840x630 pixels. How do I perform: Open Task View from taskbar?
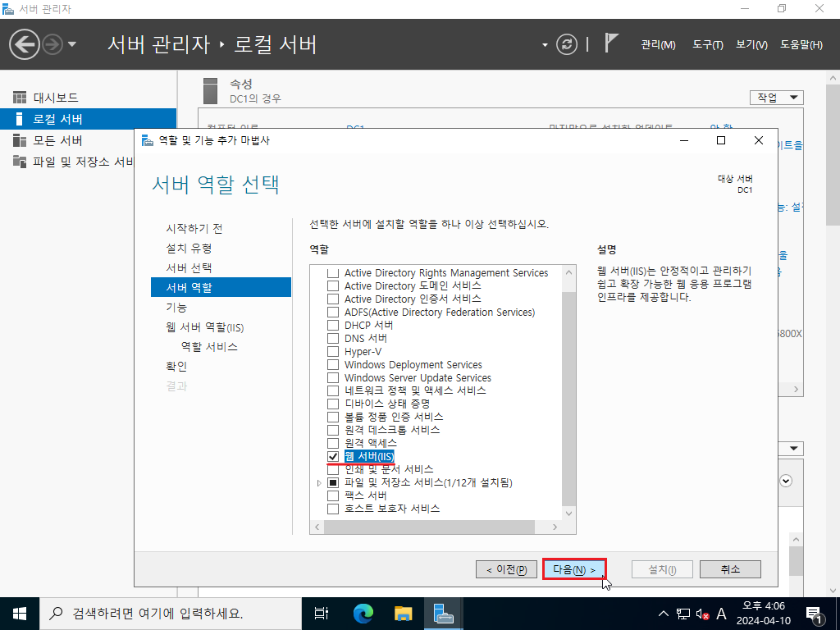click(322, 614)
